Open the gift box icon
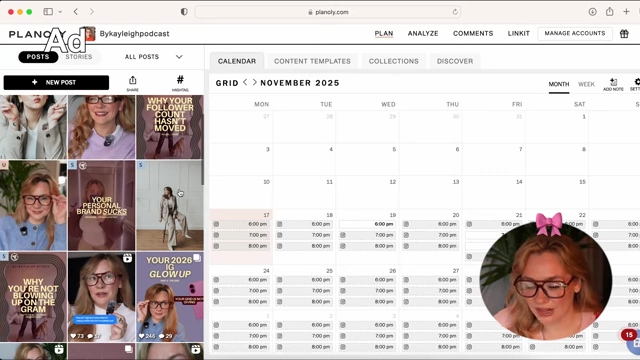The image size is (640, 360). pyautogui.click(x=624, y=34)
